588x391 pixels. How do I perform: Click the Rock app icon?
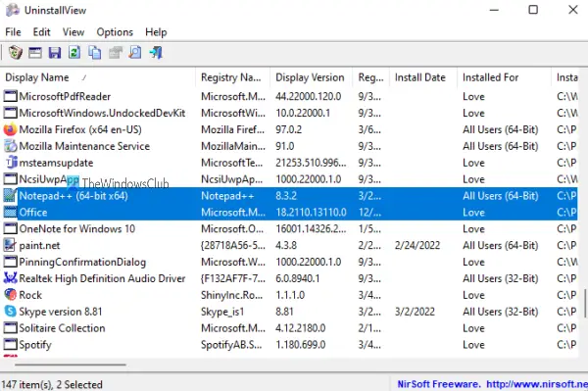coord(11,295)
